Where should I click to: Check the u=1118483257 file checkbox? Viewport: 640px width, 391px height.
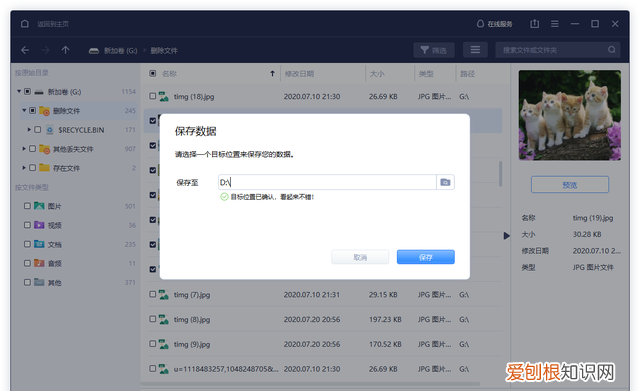point(152,369)
